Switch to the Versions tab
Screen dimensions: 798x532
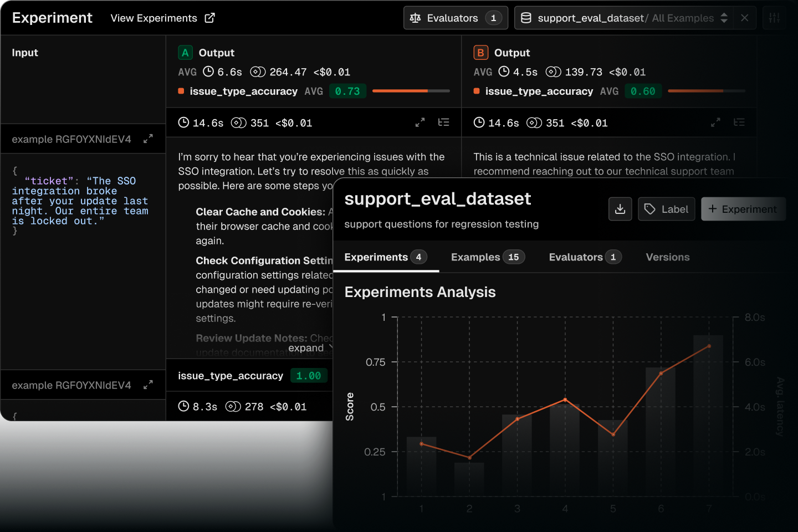(668, 257)
